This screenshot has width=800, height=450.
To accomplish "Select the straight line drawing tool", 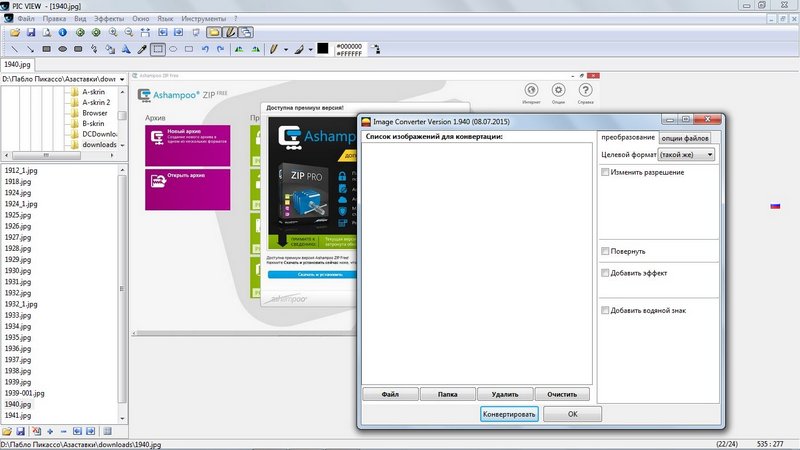I will click(x=15, y=49).
